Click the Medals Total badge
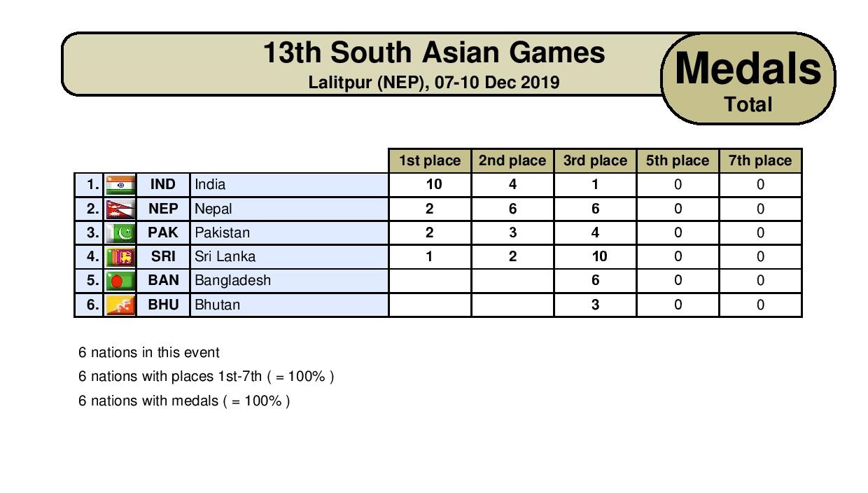 click(748, 78)
